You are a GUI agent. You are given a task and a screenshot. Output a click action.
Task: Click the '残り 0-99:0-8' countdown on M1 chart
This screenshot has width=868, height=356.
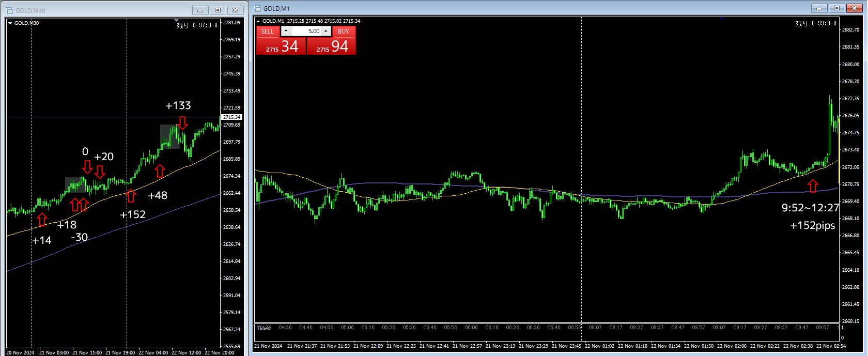point(816,23)
